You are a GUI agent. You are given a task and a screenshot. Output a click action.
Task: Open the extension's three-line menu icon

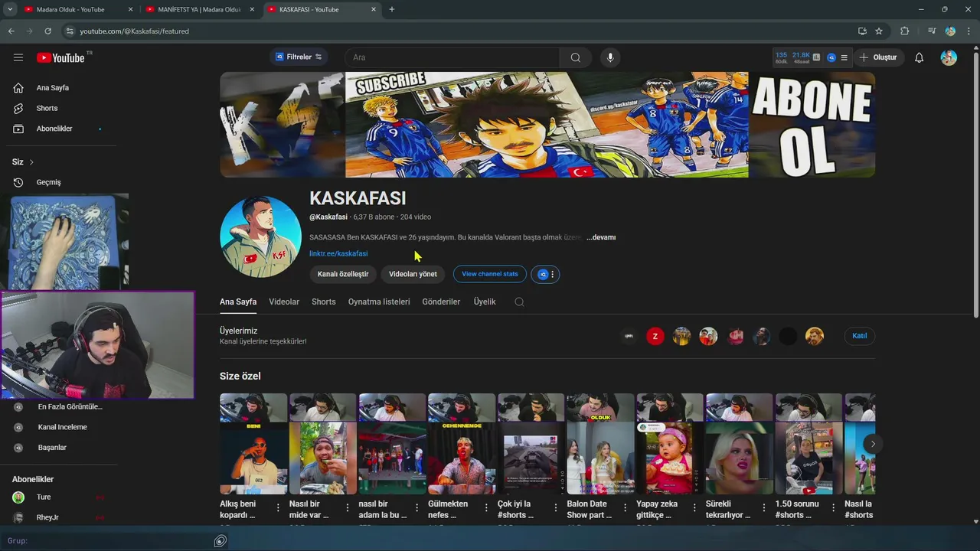coord(844,57)
